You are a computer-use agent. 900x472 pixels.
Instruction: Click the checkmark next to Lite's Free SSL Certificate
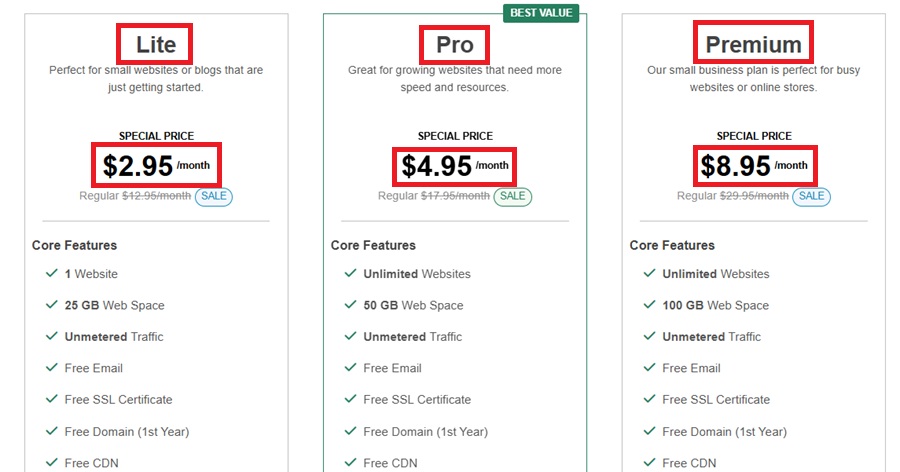click(51, 399)
